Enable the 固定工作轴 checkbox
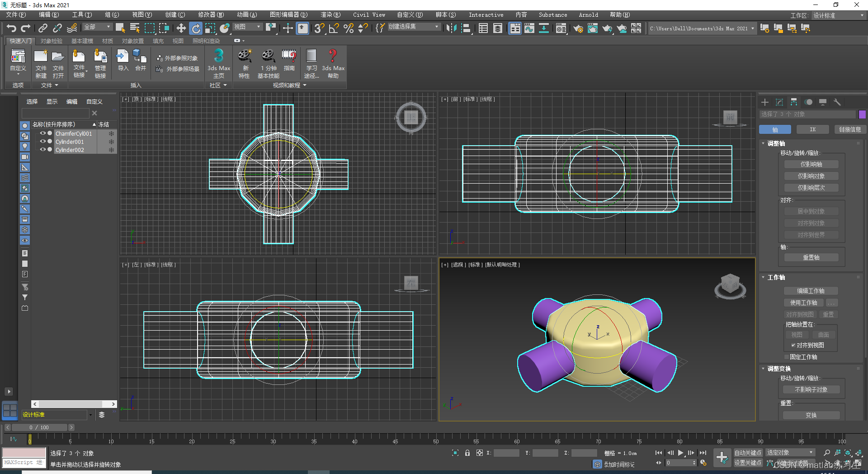This screenshot has width=868, height=474. (787, 357)
